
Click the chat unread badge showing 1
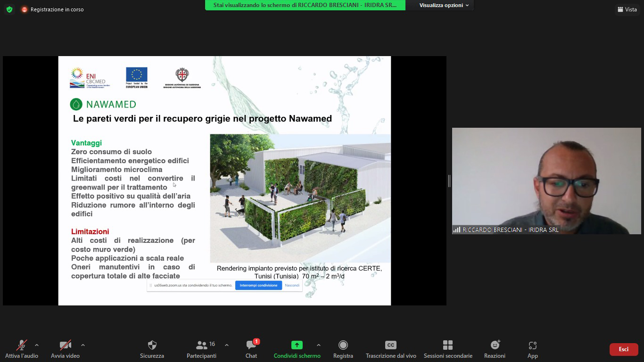coord(256,341)
